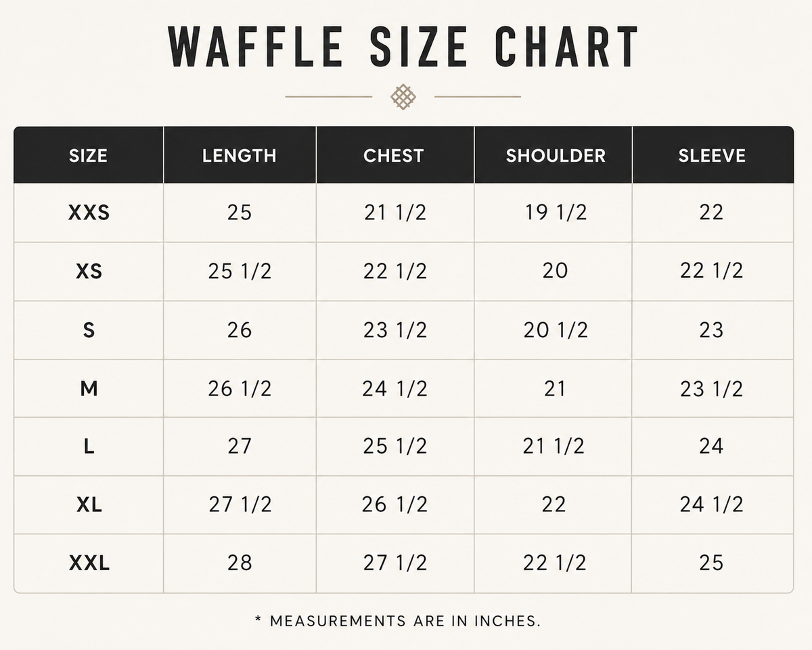Select the SLEEVE column header
812x650 pixels.
pyautogui.click(x=712, y=155)
